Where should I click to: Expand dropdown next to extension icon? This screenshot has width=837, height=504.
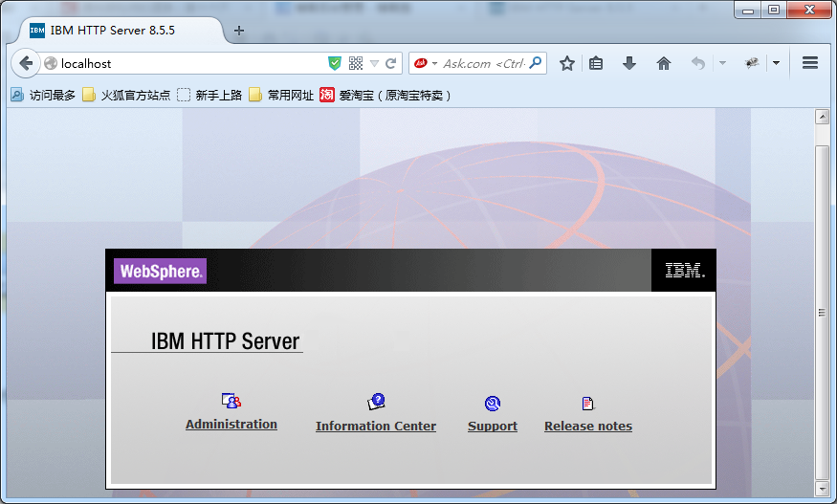[x=776, y=63]
